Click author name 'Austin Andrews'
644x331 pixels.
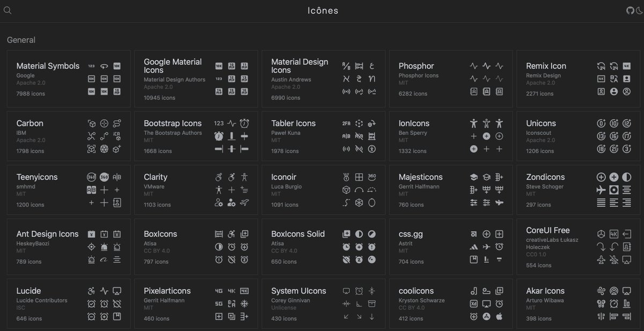coord(291,79)
